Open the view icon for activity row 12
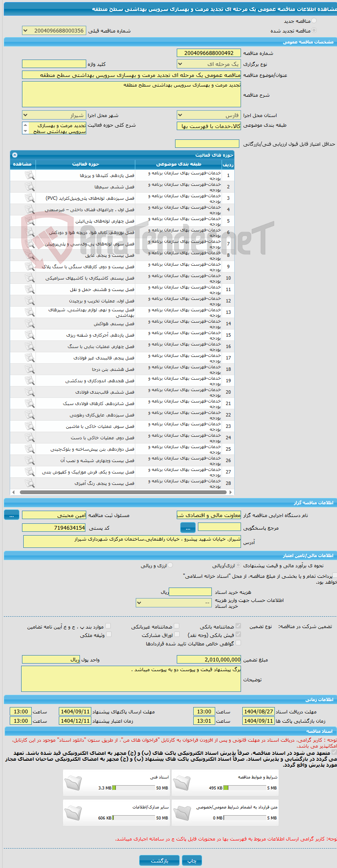Screen dimensions: 337x868 [x=30, y=301]
